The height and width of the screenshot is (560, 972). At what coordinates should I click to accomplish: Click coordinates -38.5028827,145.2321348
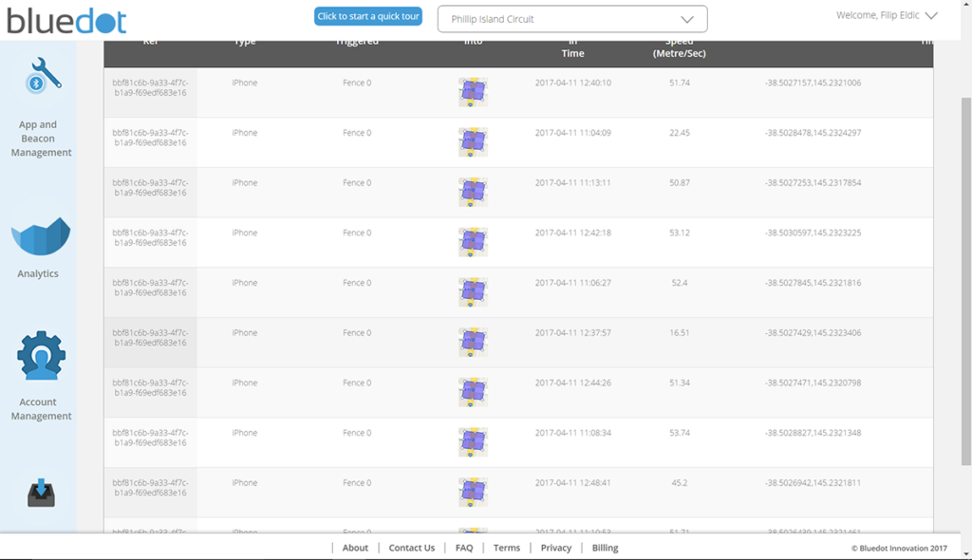[813, 433]
